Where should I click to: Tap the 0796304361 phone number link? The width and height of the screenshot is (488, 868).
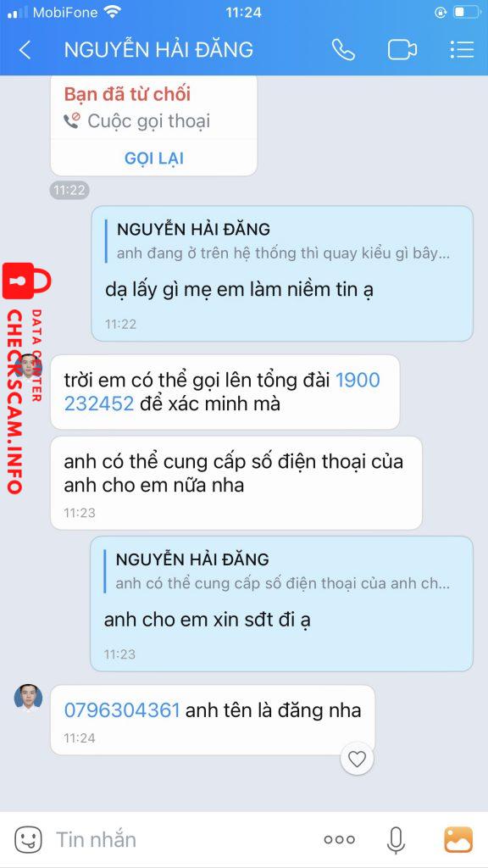(122, 710)
